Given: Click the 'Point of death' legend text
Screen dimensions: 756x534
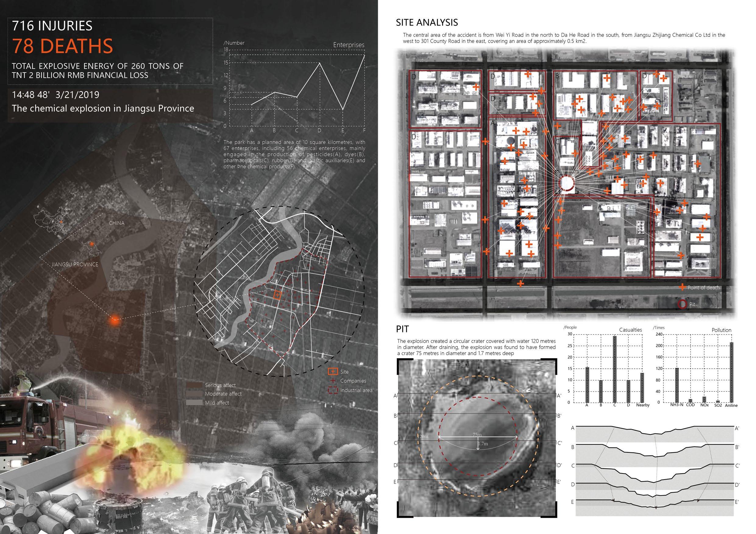Looking at the screenshot, I should coord(704,288).
